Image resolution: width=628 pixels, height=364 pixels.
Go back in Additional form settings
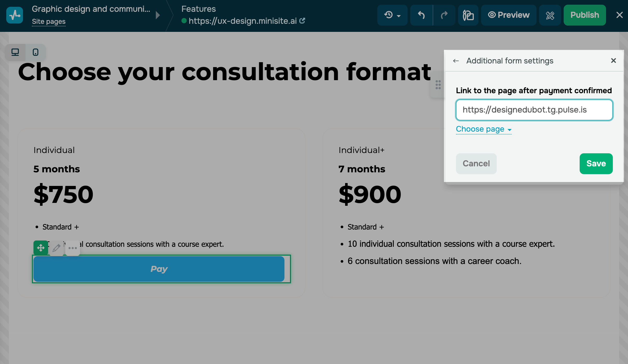(456, 61)
